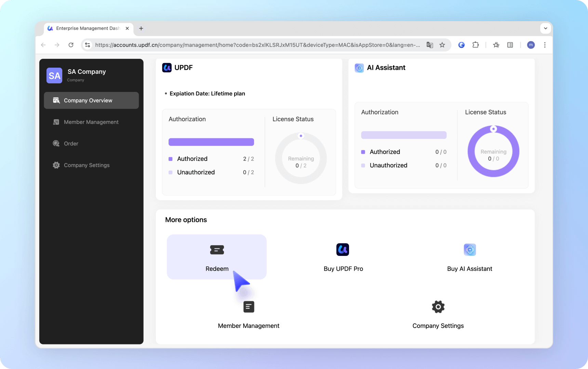588x369 pixels.
Task: Click the UPDF Unauthorized count 0 / 2
Action: [249, 173]
